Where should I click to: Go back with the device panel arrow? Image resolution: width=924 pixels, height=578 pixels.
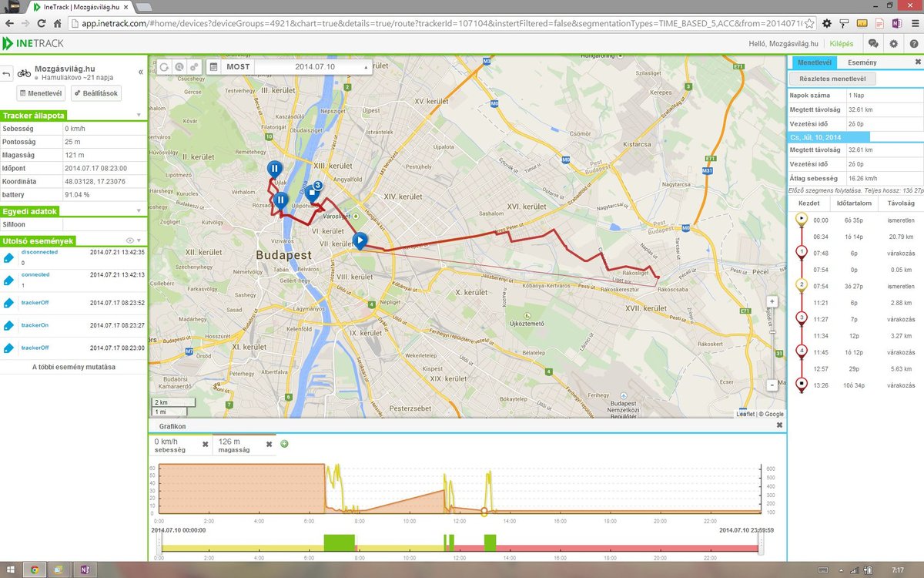coord(7,74)
